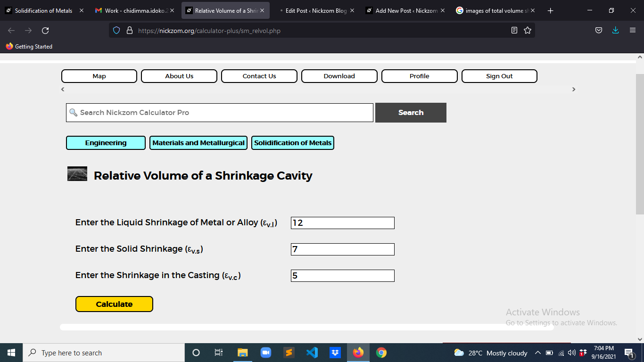Close the images of total volume tab
This screenshot has height=362, width=644.
533,10
